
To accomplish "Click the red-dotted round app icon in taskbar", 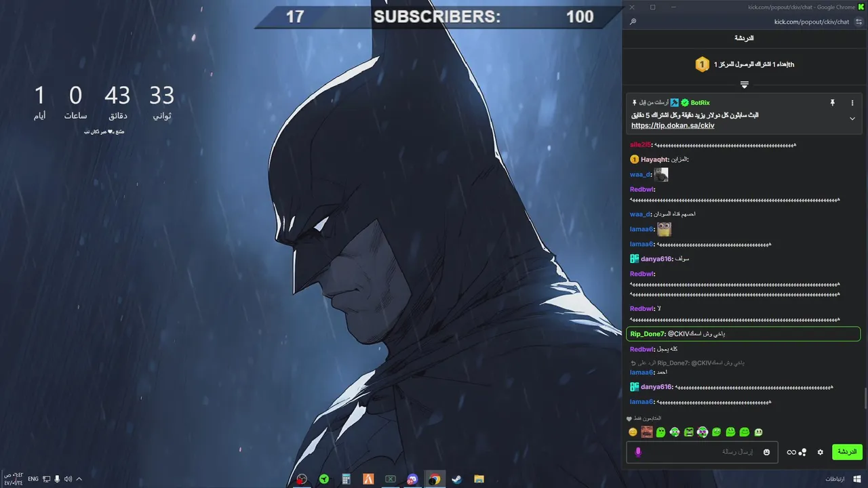I will pos(302,479).
